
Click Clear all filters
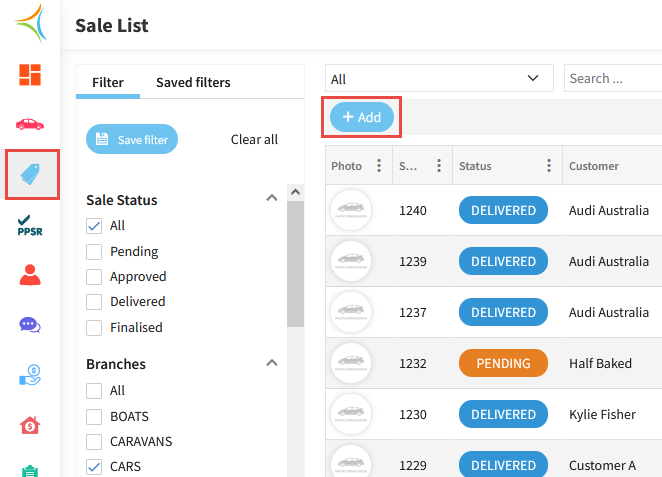point(254,139)
